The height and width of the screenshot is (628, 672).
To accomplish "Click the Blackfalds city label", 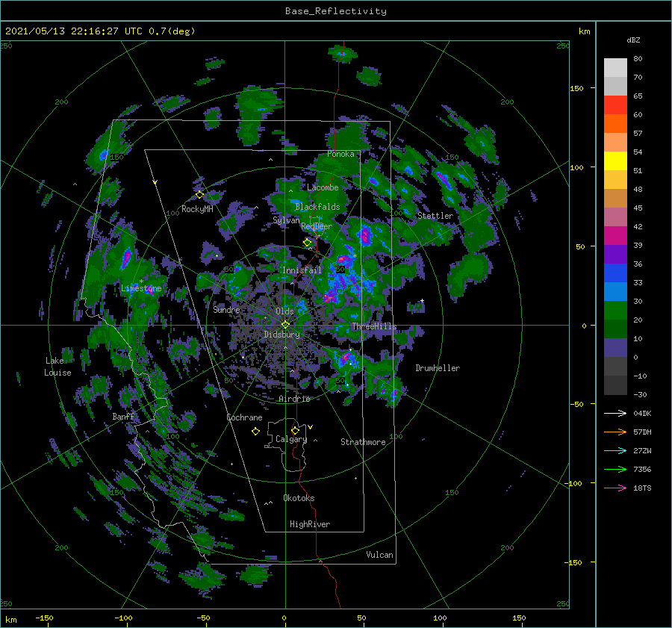I will coord(317,207).
